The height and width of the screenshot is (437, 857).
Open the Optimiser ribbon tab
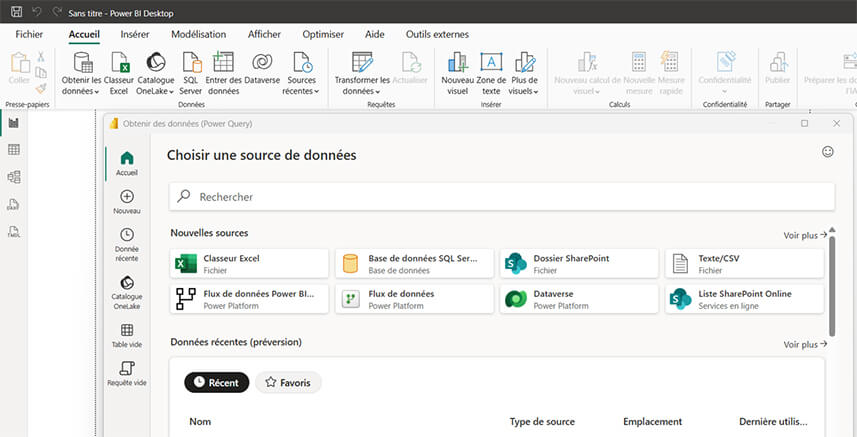[x=323, y=34]
